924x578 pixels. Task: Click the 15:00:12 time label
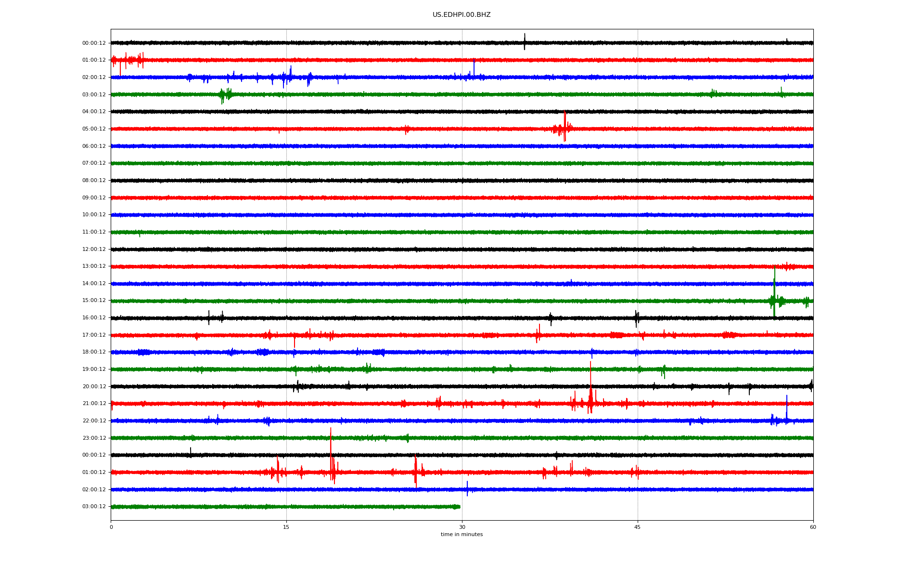[94, 301]
